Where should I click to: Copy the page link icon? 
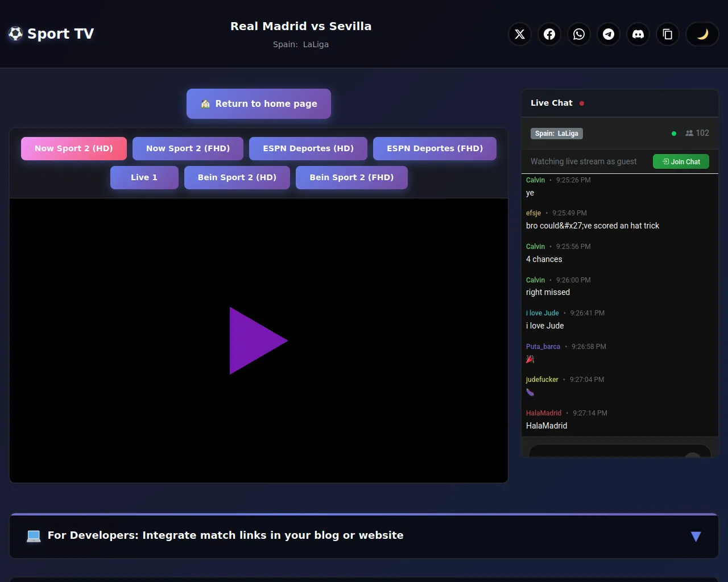click(x=668, y=34)
